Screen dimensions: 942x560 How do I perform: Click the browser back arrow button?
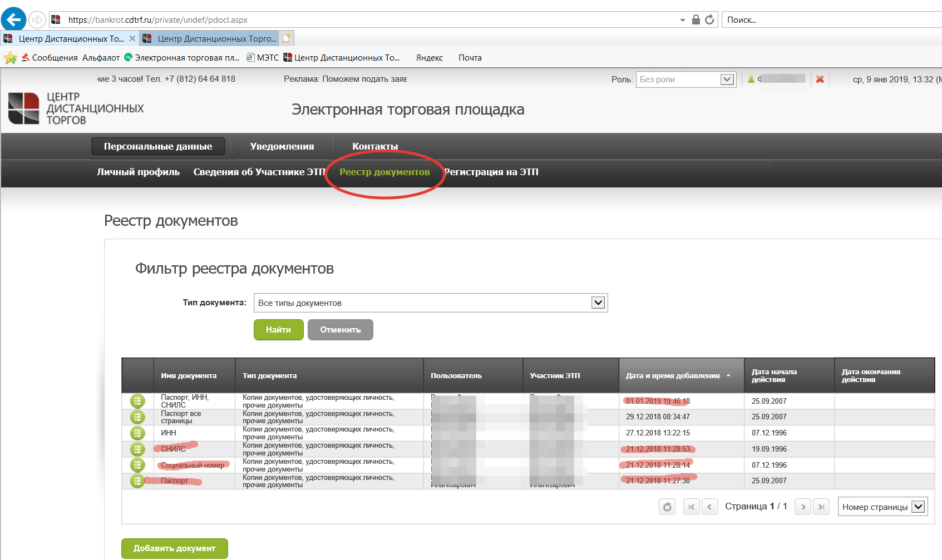(x=13, y=20)
